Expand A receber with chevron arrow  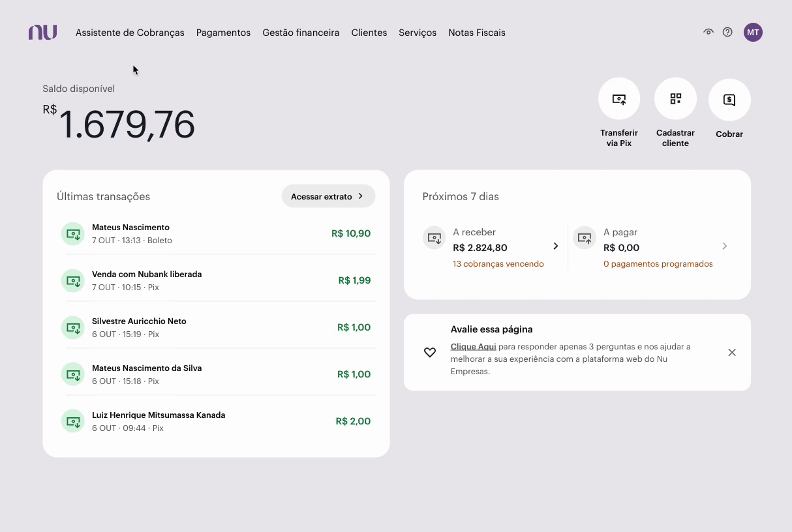click(556, 246)
